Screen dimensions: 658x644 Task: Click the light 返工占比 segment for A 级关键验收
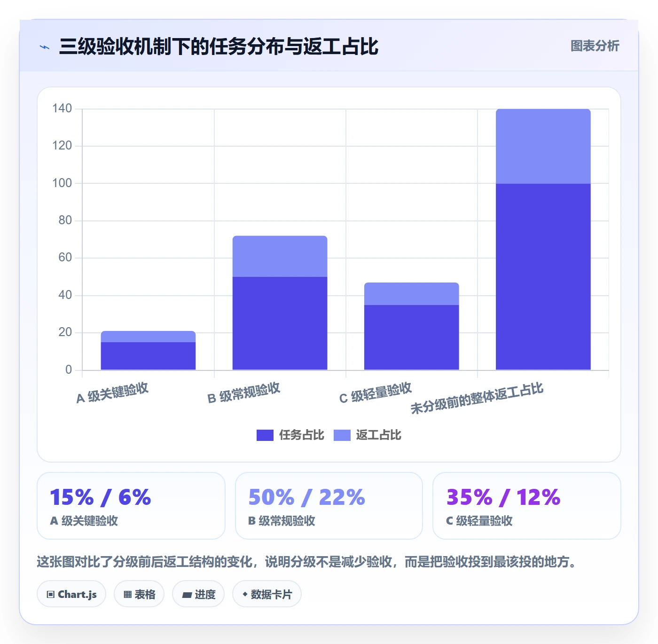(148, 337)
